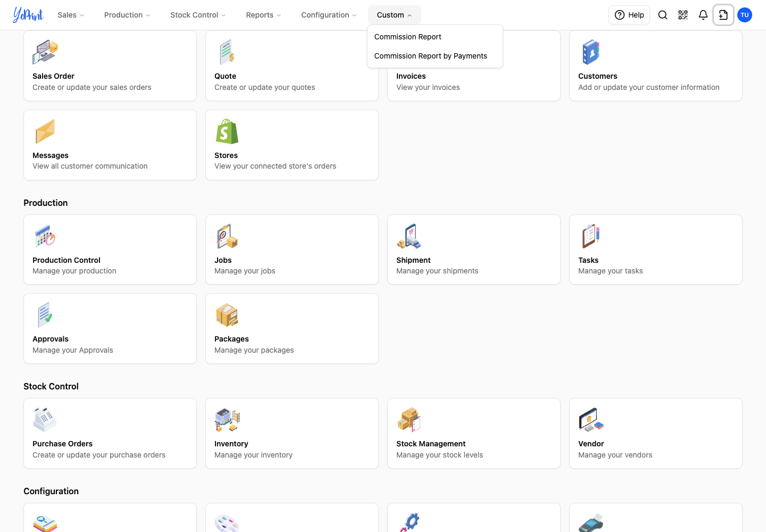Screen dimensions: 766x532
Task: Open the Configuration dropdown menu
Action: point(329,15)
